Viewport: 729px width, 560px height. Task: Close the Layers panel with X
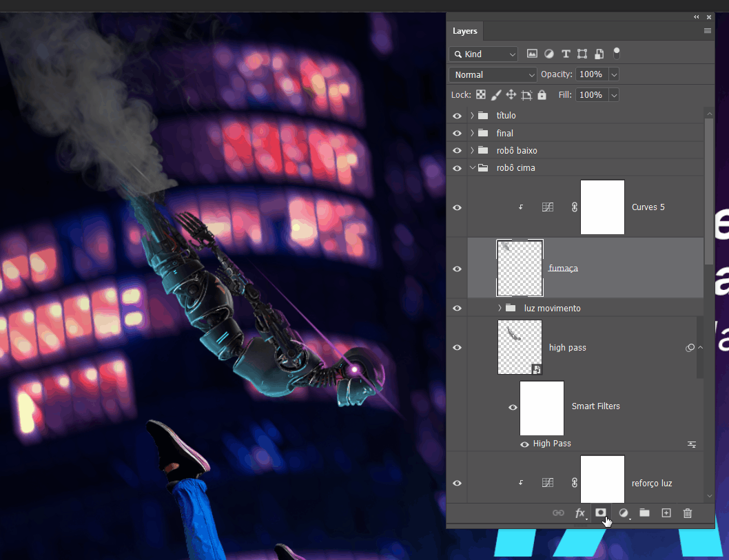[709, 17]
